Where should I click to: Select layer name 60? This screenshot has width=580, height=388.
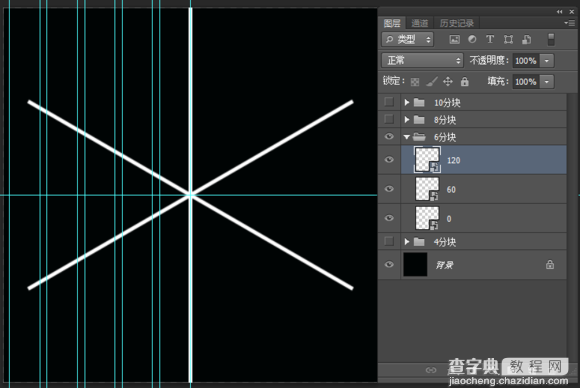coord(451,189)
